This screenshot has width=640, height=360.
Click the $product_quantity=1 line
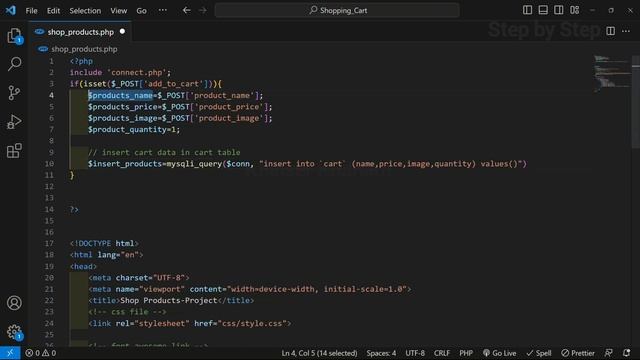click(133, 129)
